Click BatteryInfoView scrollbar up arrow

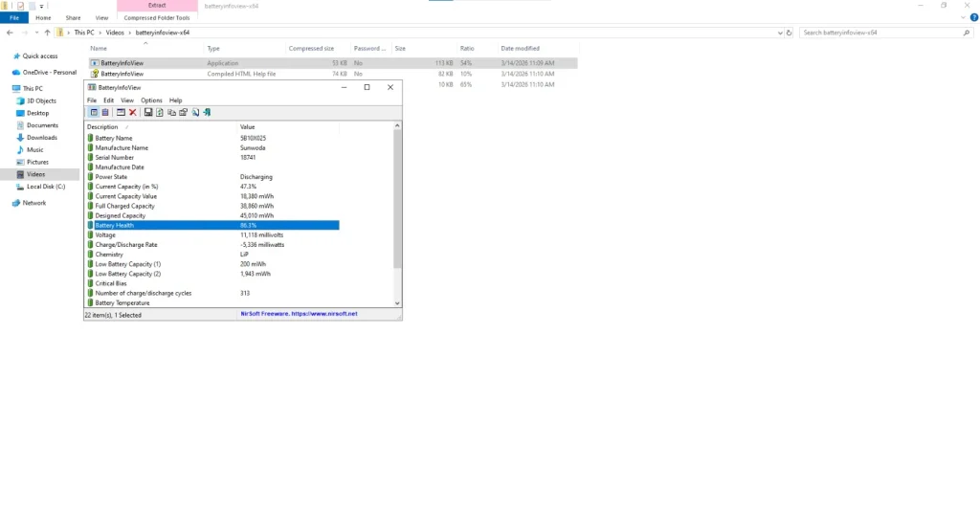pos(397,126)
